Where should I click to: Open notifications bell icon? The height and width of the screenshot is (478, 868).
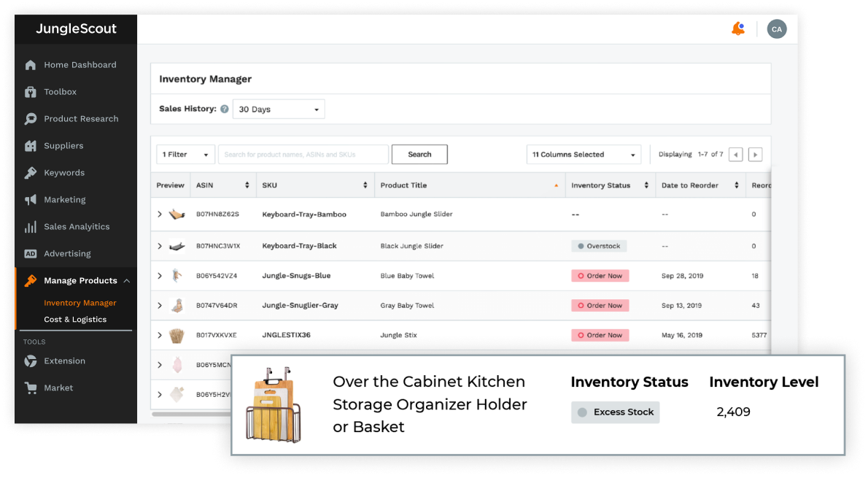(x=738, y=28)
